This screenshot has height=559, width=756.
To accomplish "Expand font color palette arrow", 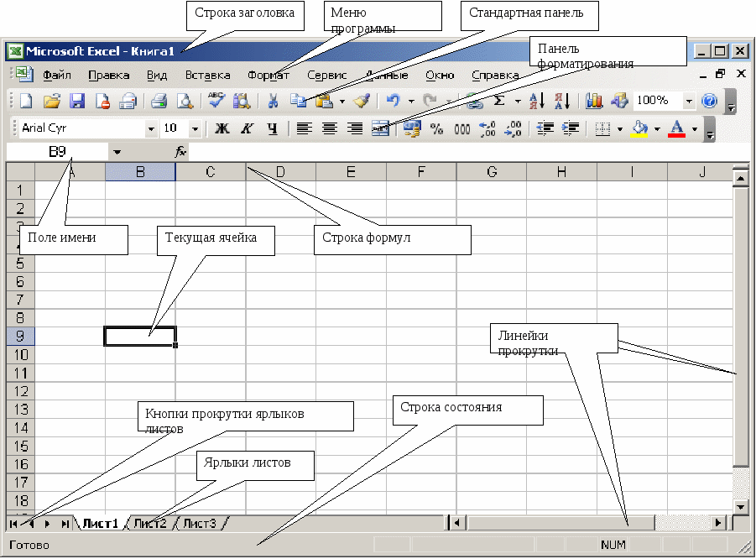I will (695, 128).
